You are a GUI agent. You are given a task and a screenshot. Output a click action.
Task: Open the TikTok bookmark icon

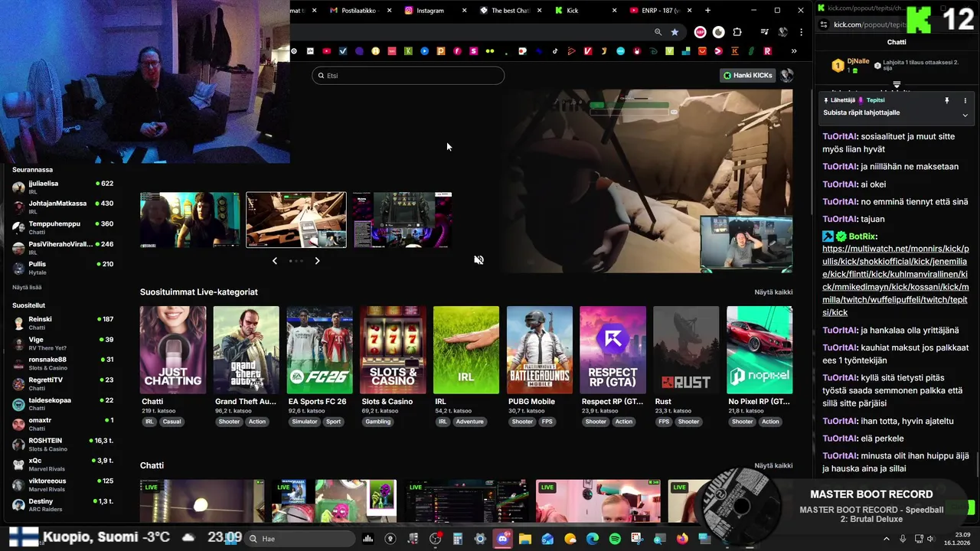[x=555, y=51]
